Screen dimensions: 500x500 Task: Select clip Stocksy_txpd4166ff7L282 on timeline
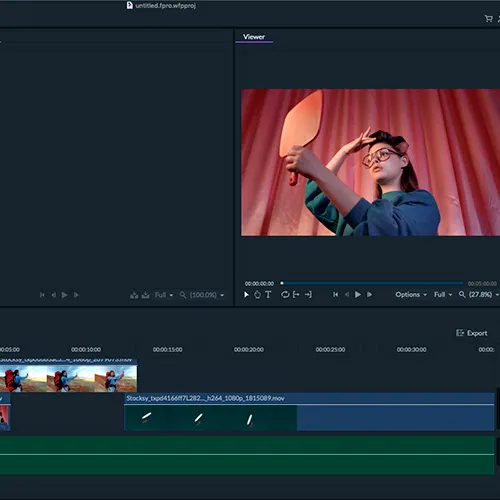[x=309, y=412]
